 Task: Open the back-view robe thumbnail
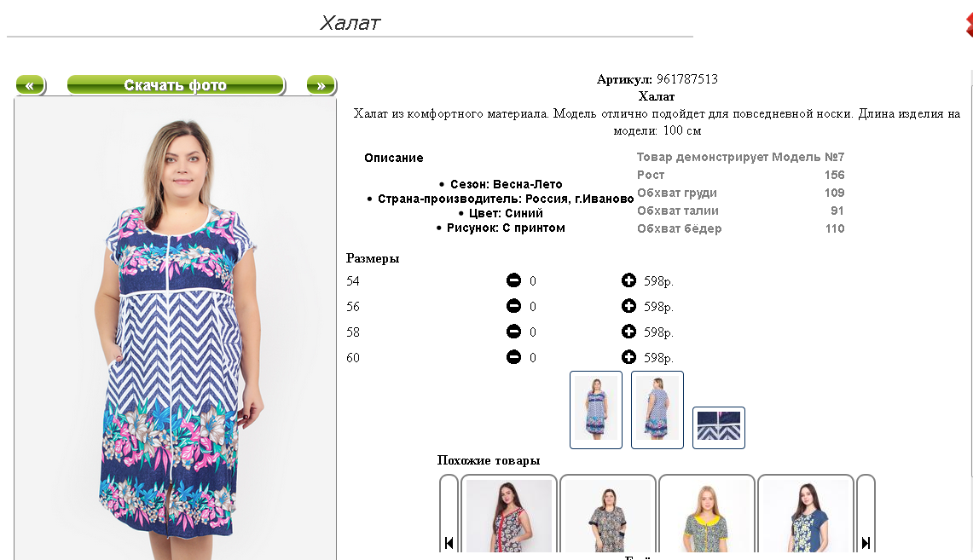[x=657, y=409]
